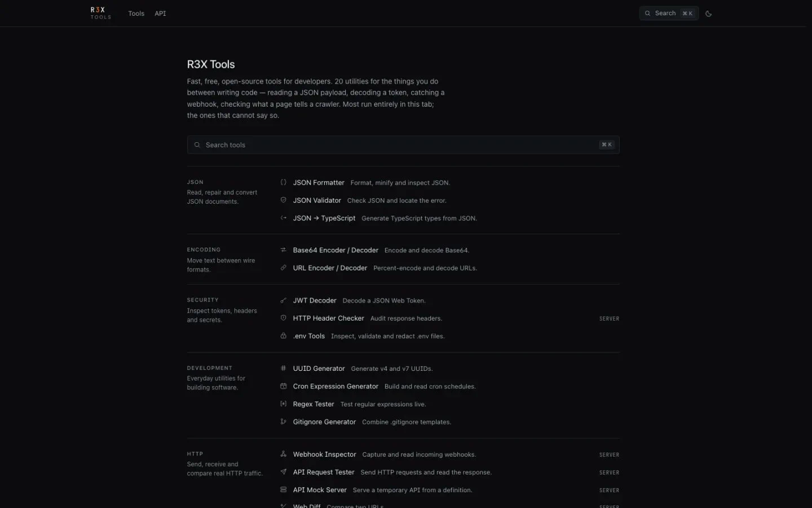812x508 pixels.
Task: Open the Regex Tester link
Action: click(314, 404)
